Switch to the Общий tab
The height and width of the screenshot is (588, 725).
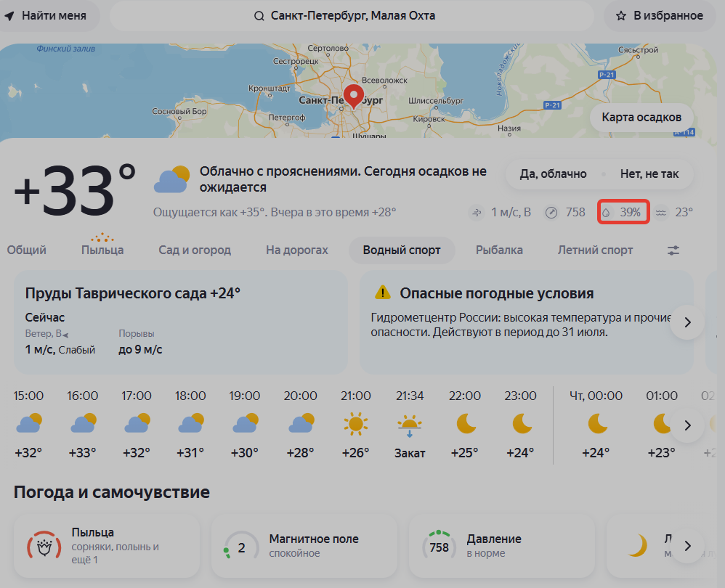click(x=26, y=250)
